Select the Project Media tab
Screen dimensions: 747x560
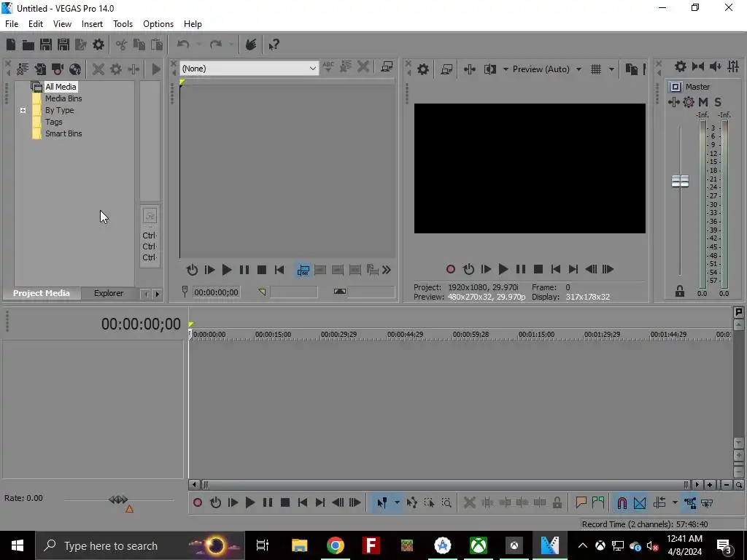tap(42, 293)
